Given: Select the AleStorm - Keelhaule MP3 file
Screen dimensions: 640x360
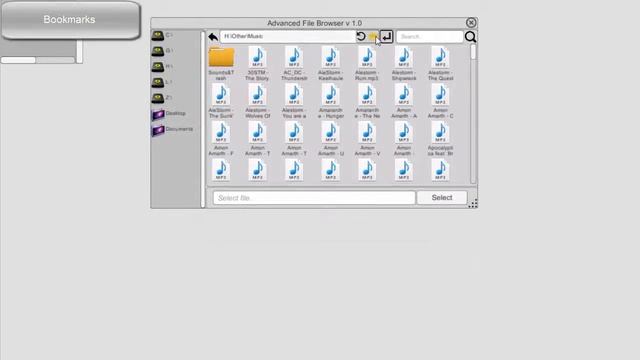Looking at the screenshot, I should click(331, 63).
